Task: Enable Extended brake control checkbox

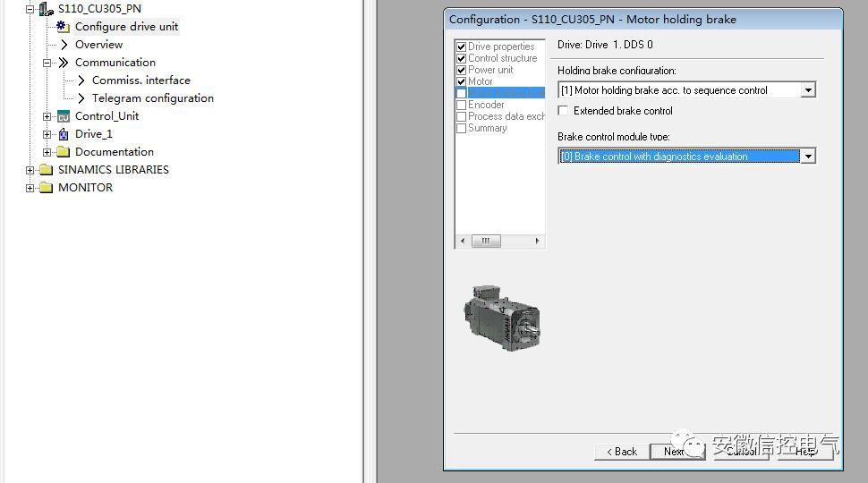Action: coord(563,111)
